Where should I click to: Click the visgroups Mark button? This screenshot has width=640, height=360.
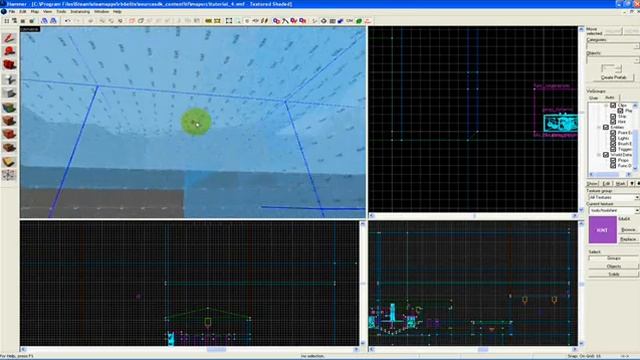point(620,184)
